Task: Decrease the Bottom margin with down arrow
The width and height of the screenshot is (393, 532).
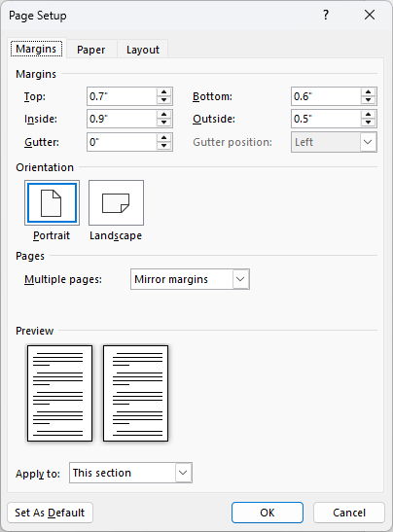Action: [369, 100]
